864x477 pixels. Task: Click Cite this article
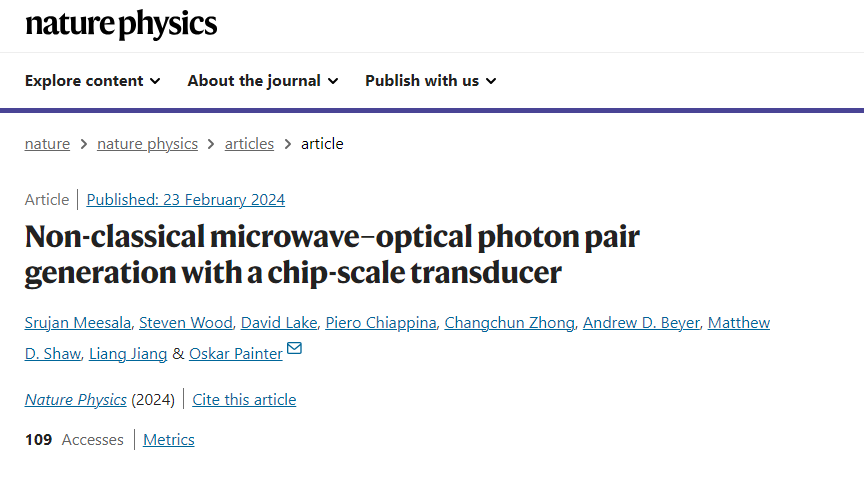tap(244, 399)
